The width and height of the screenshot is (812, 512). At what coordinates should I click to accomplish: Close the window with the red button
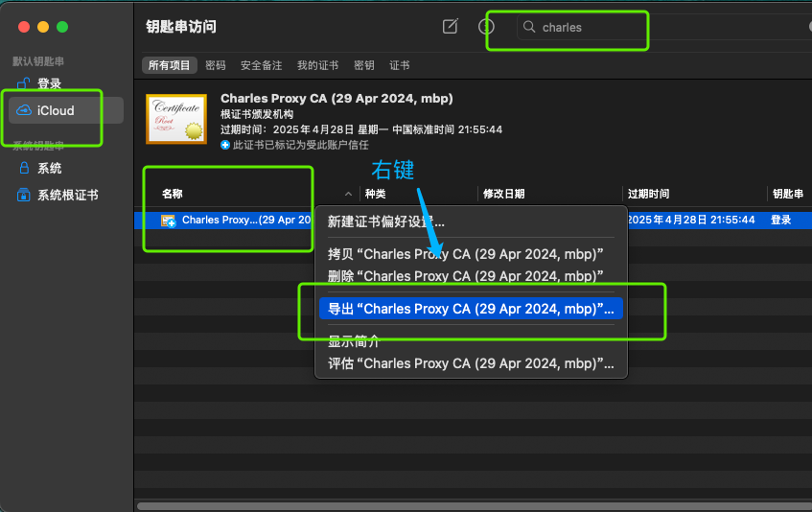pyautogui.click(x=24, y=27)
